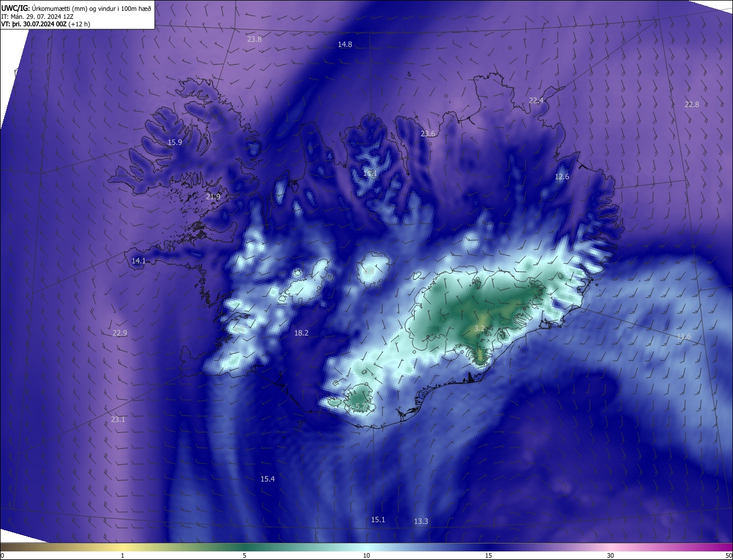This screenshot has height=560, width=733.
Task: Pick the magenta color at scale end
Action: pyautogui.click(x=728, y=547)
